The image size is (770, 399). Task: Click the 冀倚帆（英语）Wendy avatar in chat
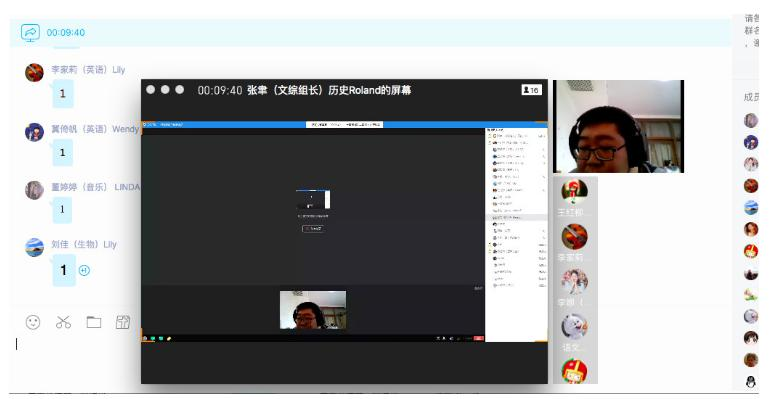coord(34,132)
